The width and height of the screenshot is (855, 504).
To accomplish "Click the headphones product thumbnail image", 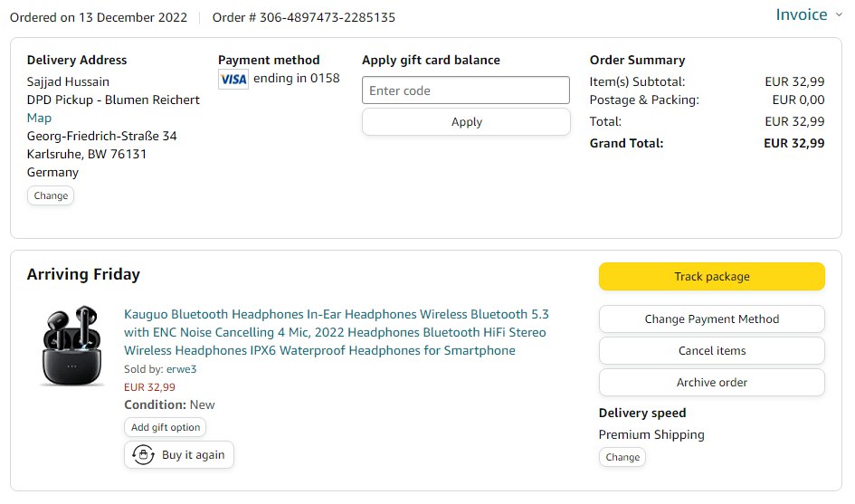I will click(x=72, y=346).
